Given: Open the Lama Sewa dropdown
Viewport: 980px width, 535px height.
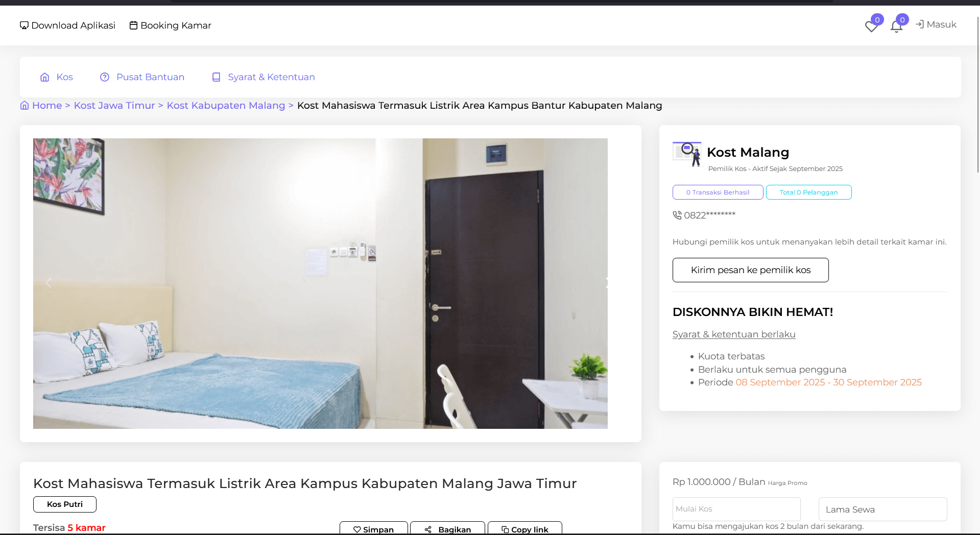Looking at the screenshot, I should point(882,509).
